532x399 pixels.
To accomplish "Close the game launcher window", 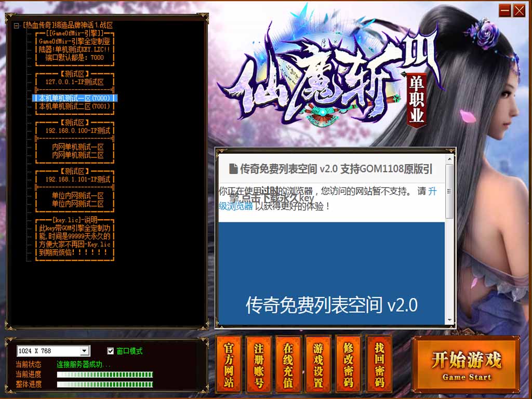I will [519, 11].
